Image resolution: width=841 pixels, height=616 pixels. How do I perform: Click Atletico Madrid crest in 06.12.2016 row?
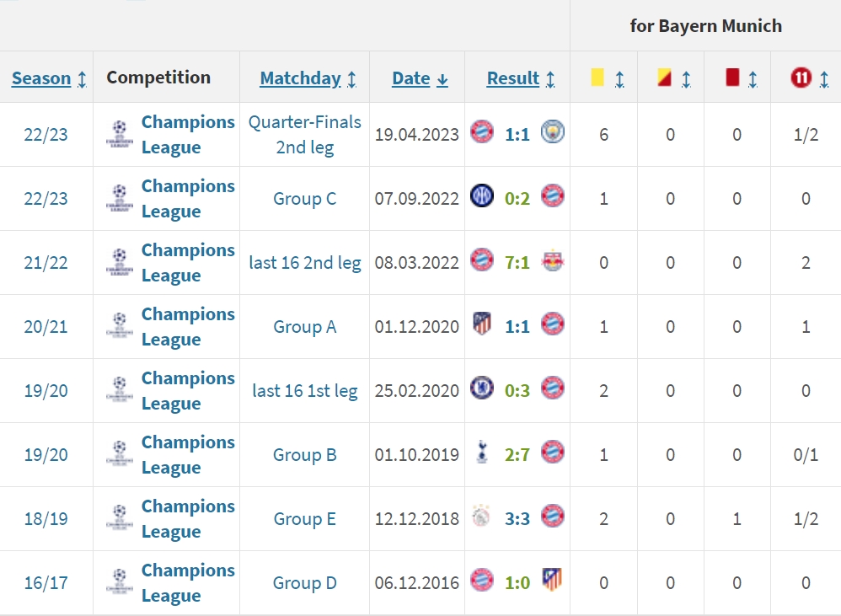[553, 580]
